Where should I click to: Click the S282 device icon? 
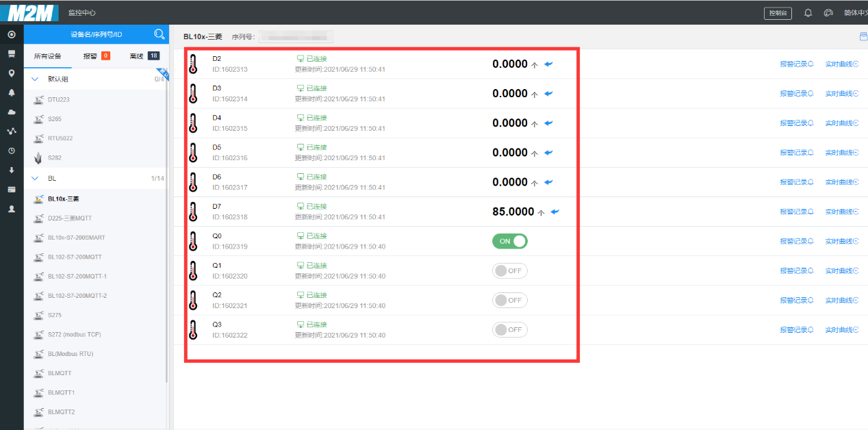tap(38, 157)
